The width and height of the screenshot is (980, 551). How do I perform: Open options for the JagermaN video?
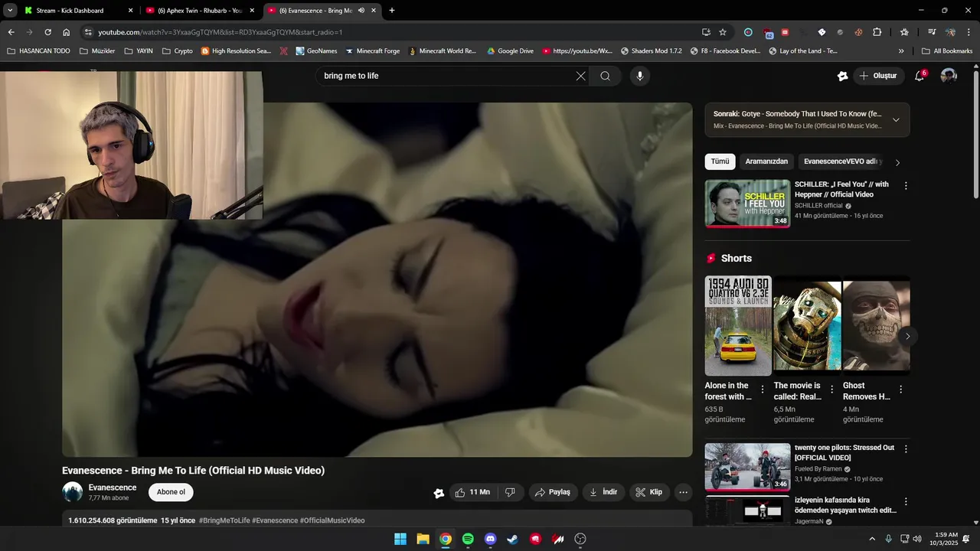pyautogui.click(x=906, y=502)
